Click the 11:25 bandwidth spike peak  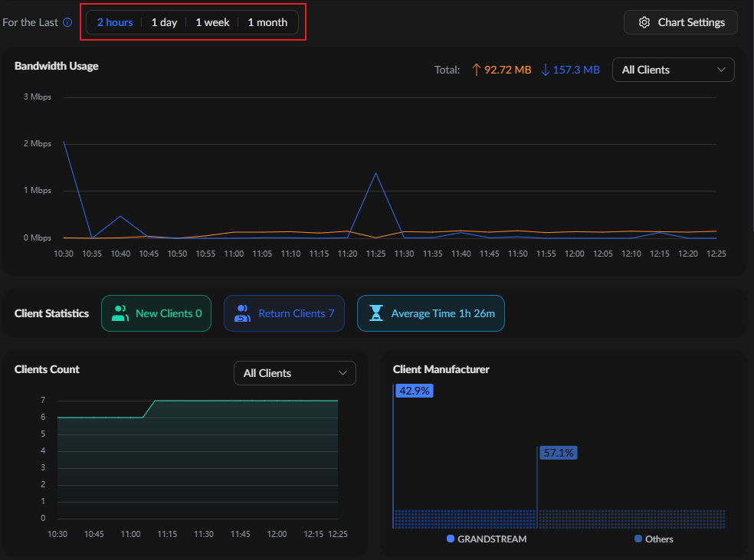pos(375,173)
